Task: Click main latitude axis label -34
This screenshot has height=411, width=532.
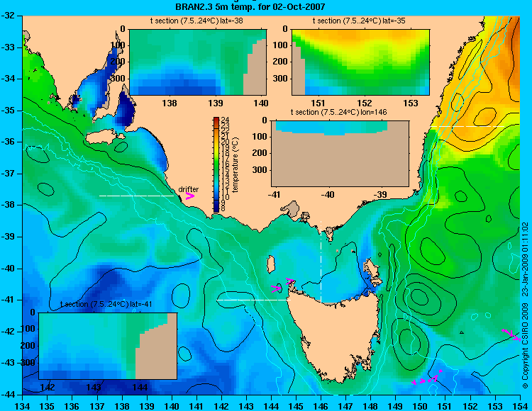Action: [x=8, y=79]
